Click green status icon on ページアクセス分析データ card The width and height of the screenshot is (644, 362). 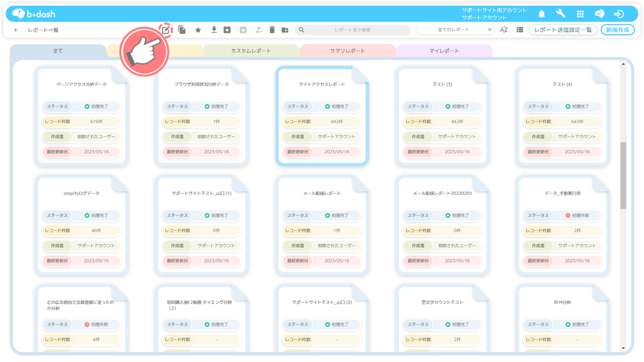pos(87,106)
